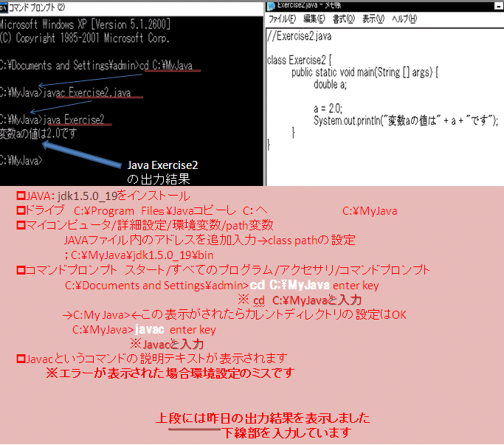504x445 pixels.
Task: Click the //Exercise2.java comment line
Action: pyautogui.click(x=300, y=36)
